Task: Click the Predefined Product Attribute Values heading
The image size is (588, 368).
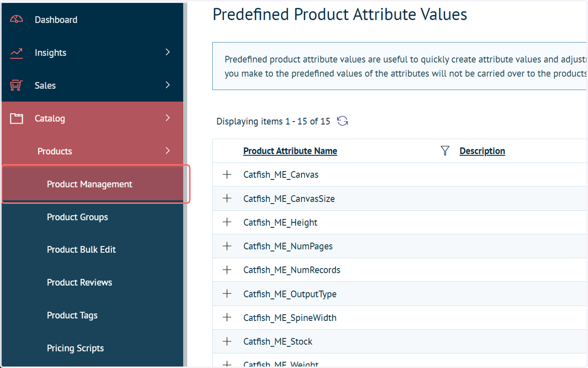Action: click(x=340, y=15)
